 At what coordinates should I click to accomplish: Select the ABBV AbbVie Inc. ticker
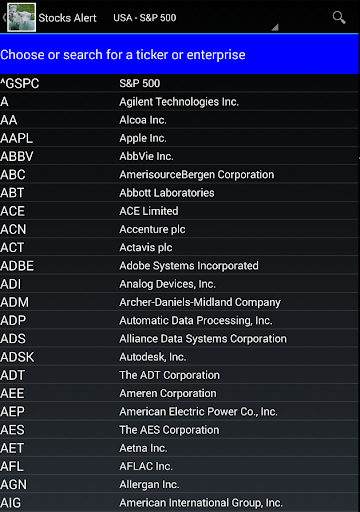click(179, 156)
